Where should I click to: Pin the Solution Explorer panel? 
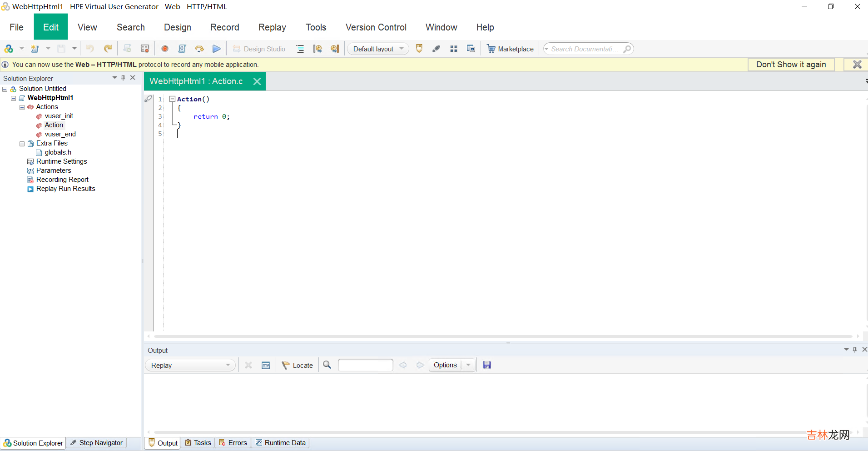(123, 78)
